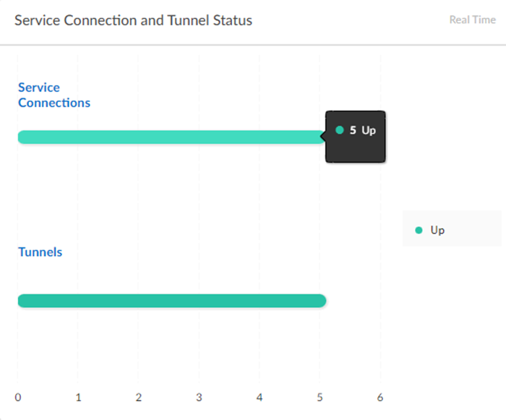Click the teal dot inside the tooltip
Image resolution: width=506 pixels, height=420 pixels.
tap(340, 131)
